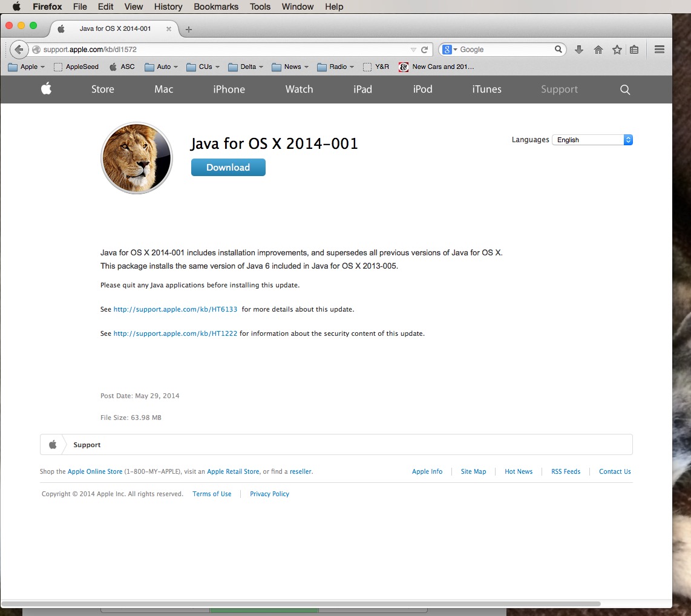Close the Java for OS X tab

168,28
